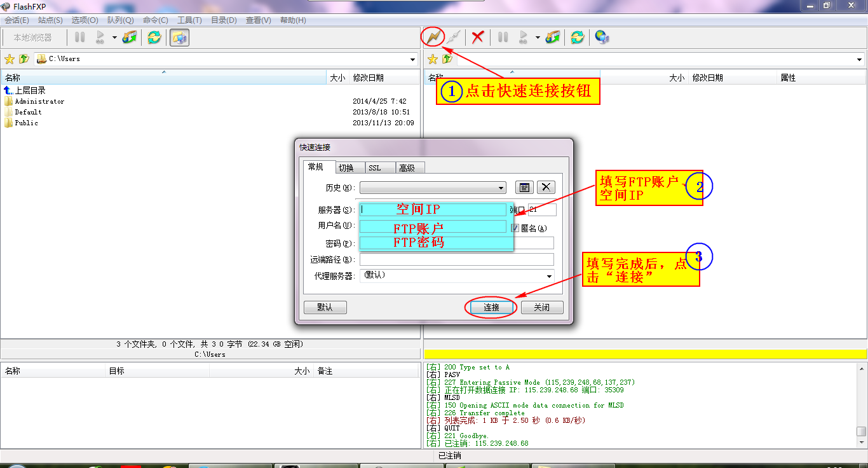Click the 端口 port field showing 21
This screenshot has width=868, height=468.
[x=542, y=210]
